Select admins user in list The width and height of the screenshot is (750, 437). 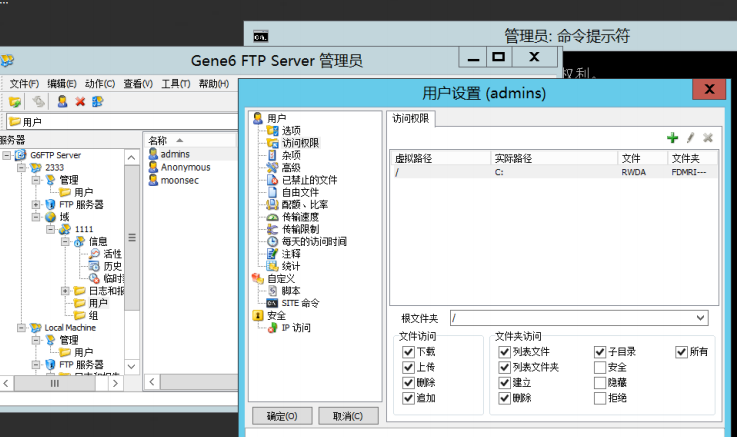(175, 154)
